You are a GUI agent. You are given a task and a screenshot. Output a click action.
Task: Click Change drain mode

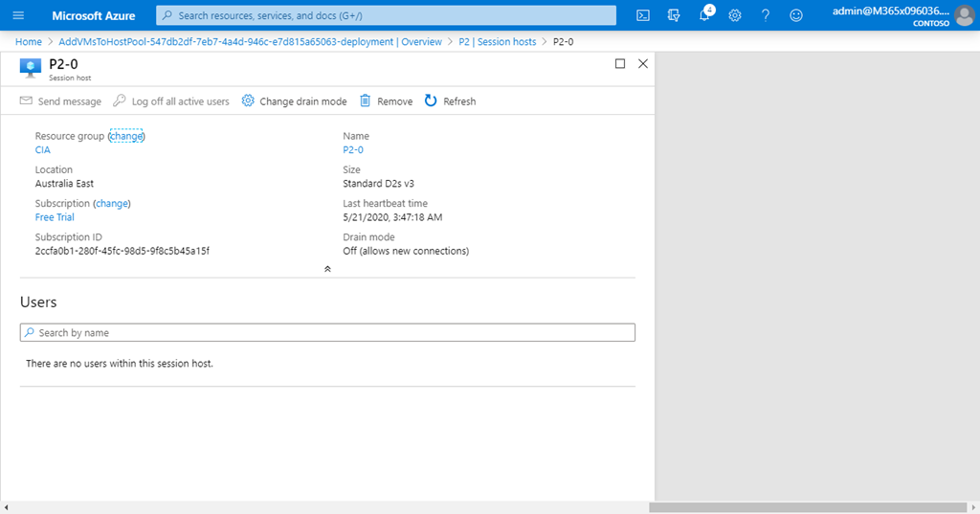tap(294, 101)
